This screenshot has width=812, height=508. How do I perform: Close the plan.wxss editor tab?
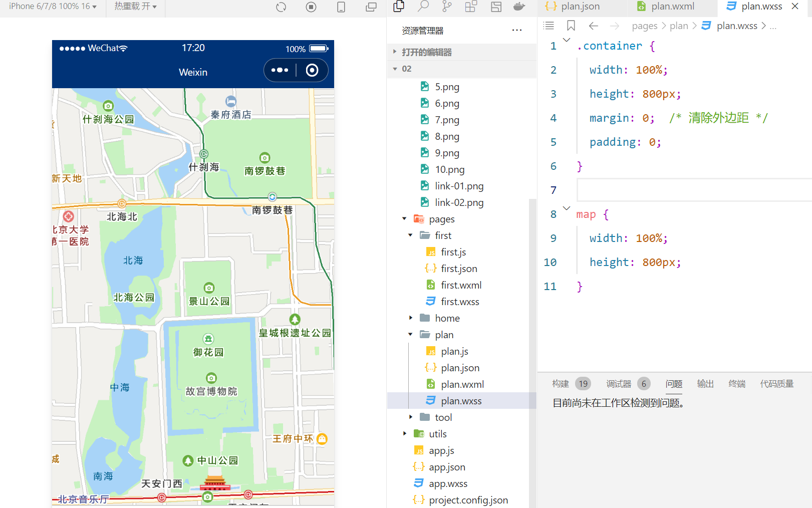pos(795,7)
